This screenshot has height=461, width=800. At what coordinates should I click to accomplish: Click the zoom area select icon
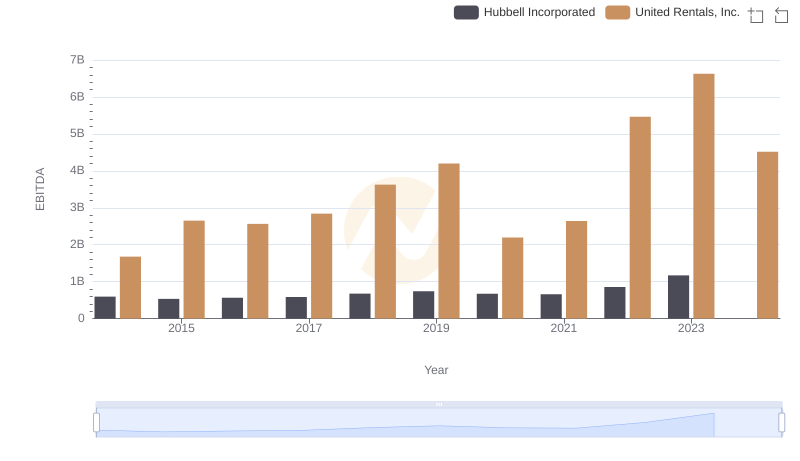coord(756,15)
